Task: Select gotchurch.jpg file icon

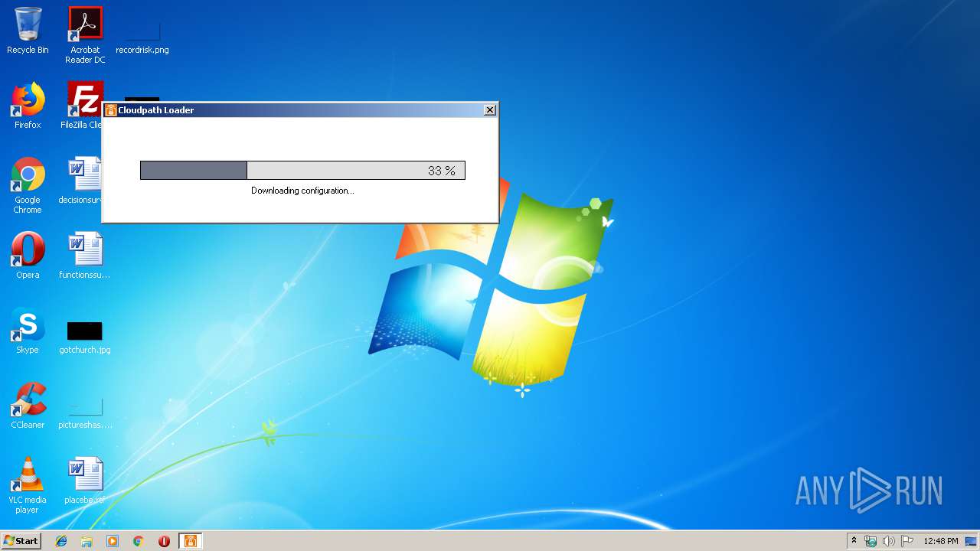Action: click(85, 337)
